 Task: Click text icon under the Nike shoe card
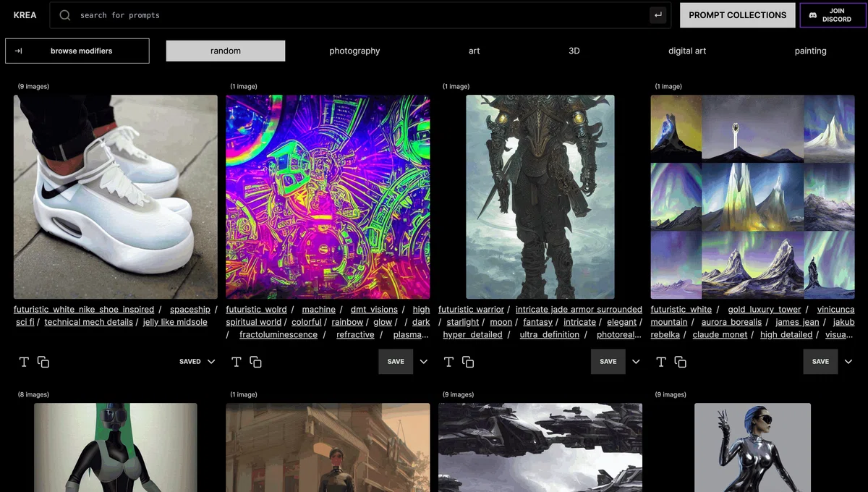[x=24, y=362]
